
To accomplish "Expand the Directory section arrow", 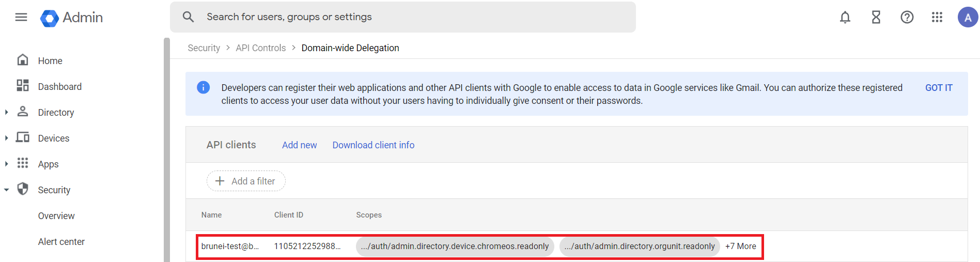I will [6, 112].
